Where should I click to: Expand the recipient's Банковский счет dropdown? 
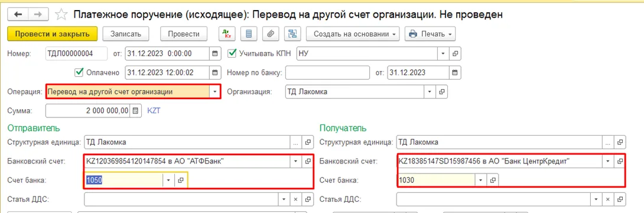608,161
